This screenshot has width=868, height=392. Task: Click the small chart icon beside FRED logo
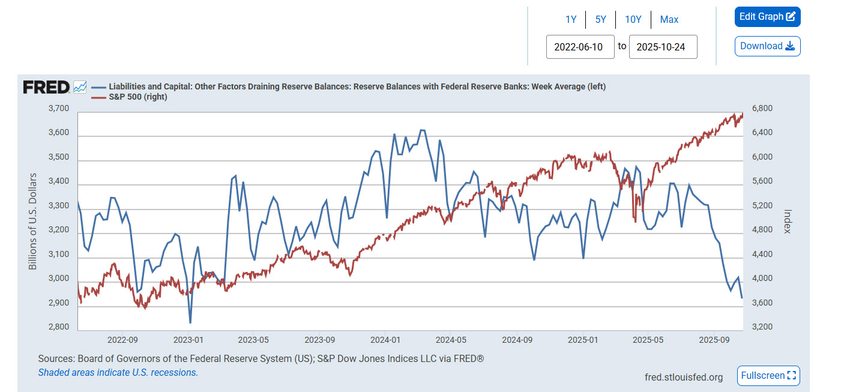80,88
